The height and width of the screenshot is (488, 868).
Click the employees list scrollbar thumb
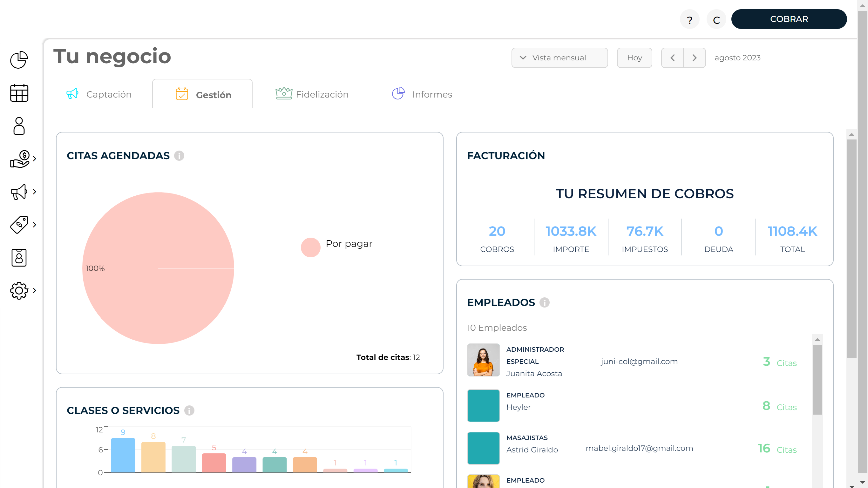pos(817,379)
